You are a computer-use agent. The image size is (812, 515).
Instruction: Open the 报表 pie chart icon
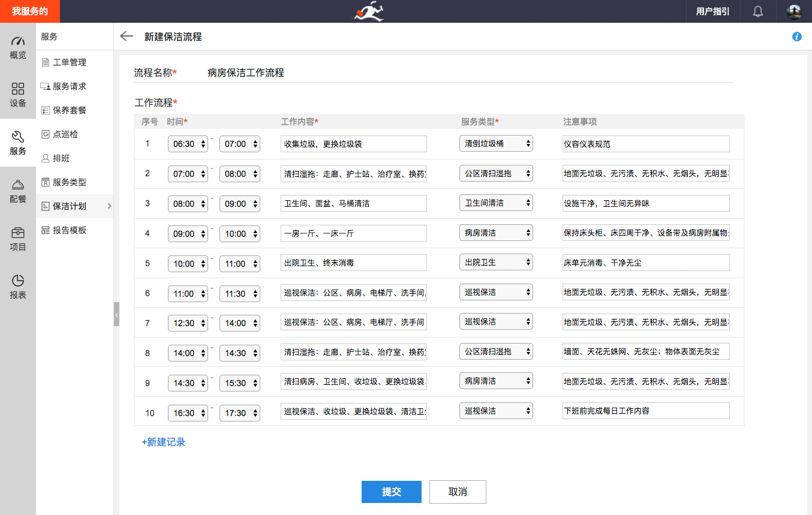click(18, 281)
